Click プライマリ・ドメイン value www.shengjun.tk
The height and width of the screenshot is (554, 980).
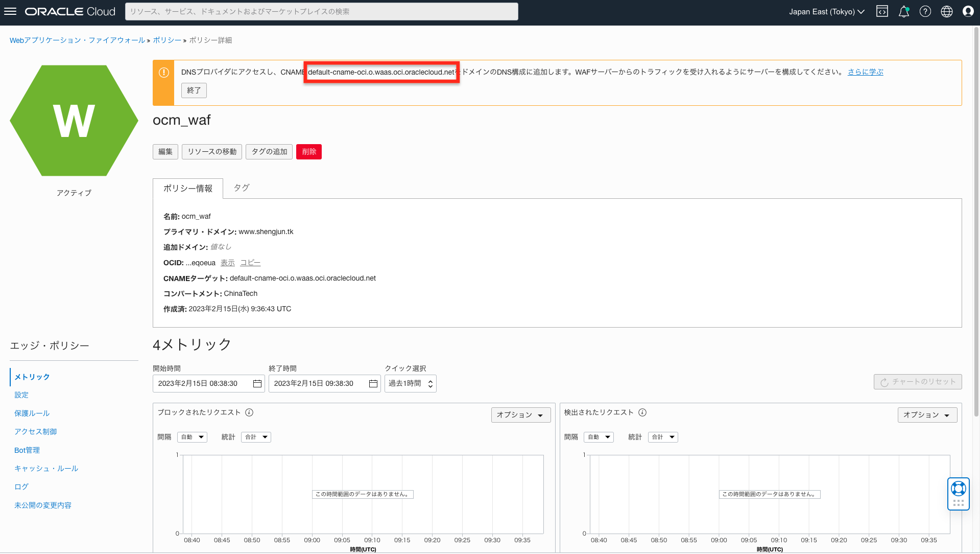click(x=266, y=232)
